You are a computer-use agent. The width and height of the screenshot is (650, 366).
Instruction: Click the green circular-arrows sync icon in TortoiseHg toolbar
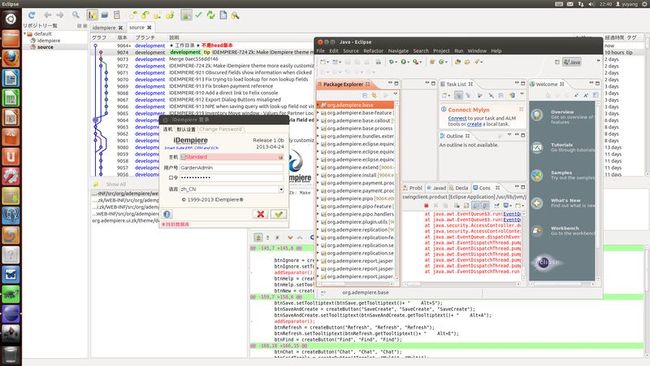[211, 15]
